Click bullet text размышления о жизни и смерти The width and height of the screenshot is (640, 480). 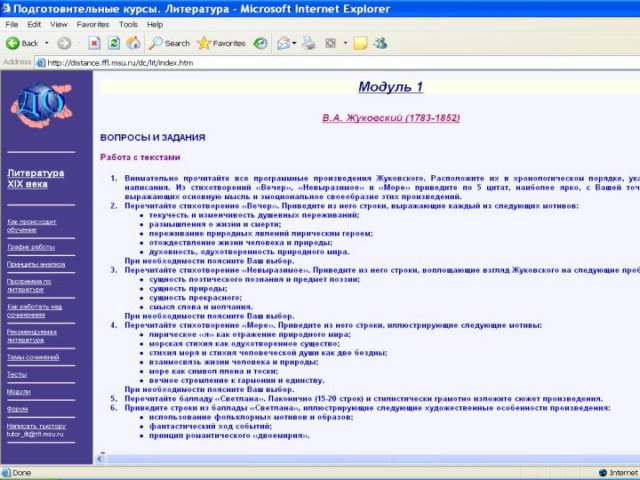coord(215,224)
